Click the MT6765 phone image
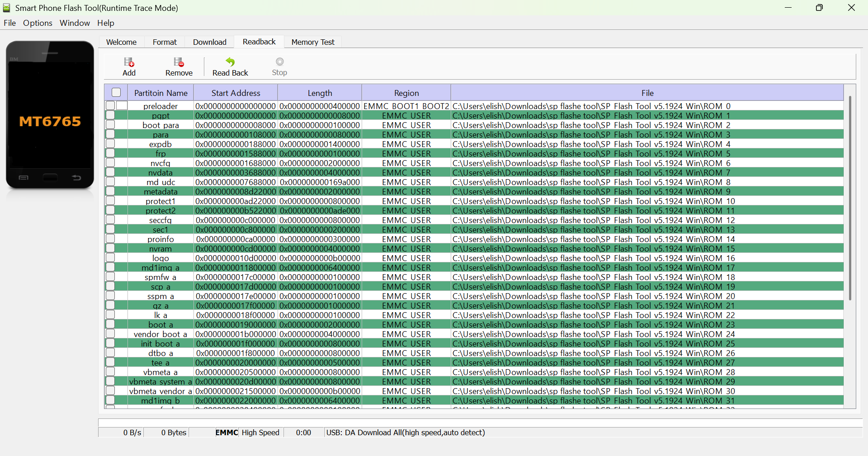Image resolution: width=868 pixels, height=456 pixels. click(50, 115)
